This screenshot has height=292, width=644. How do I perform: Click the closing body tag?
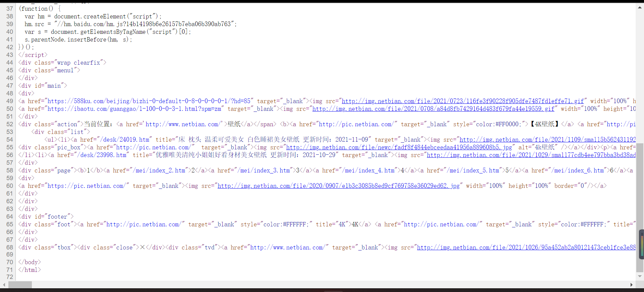[x=30, y=262]
